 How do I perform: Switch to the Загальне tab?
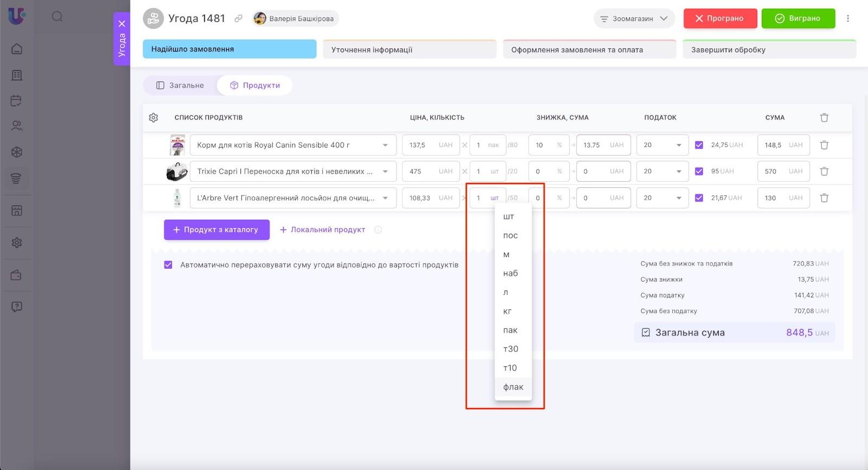(x=180, y=85)
